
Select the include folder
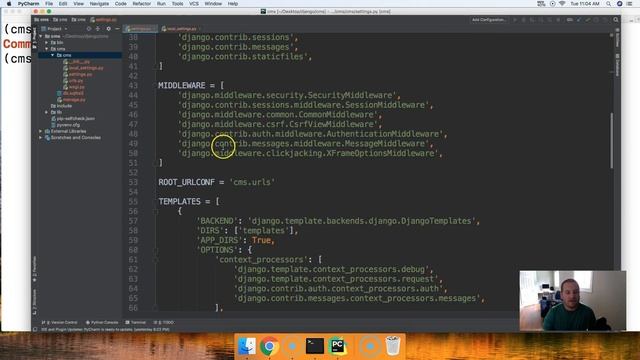pyautogui.click(x=62, y=106)
